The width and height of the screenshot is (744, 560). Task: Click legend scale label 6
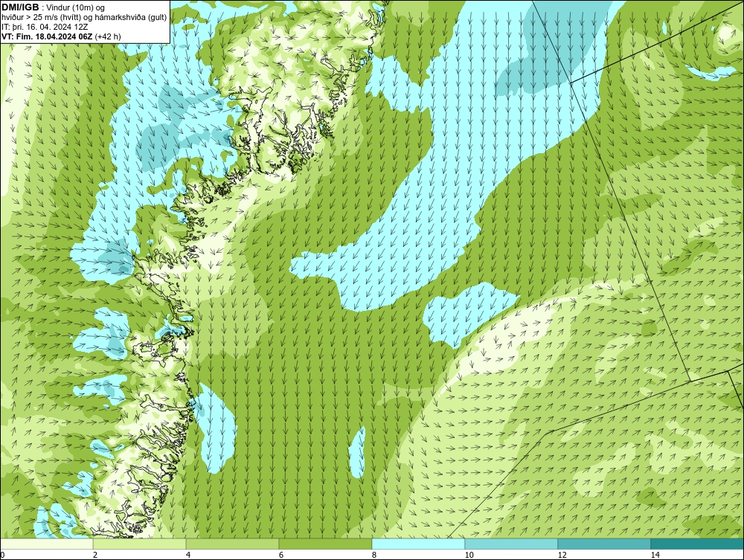click(281, 556)
